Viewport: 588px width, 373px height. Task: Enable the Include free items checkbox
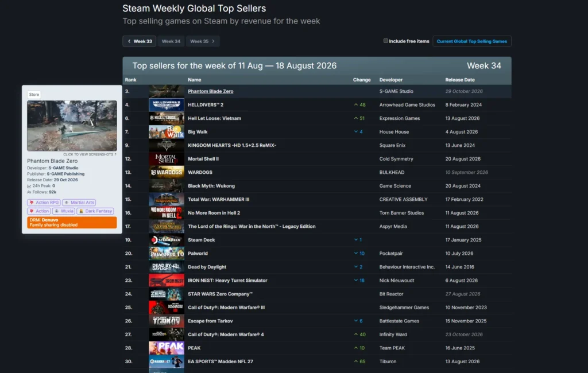pyautogui.click(x=385, y=41)
